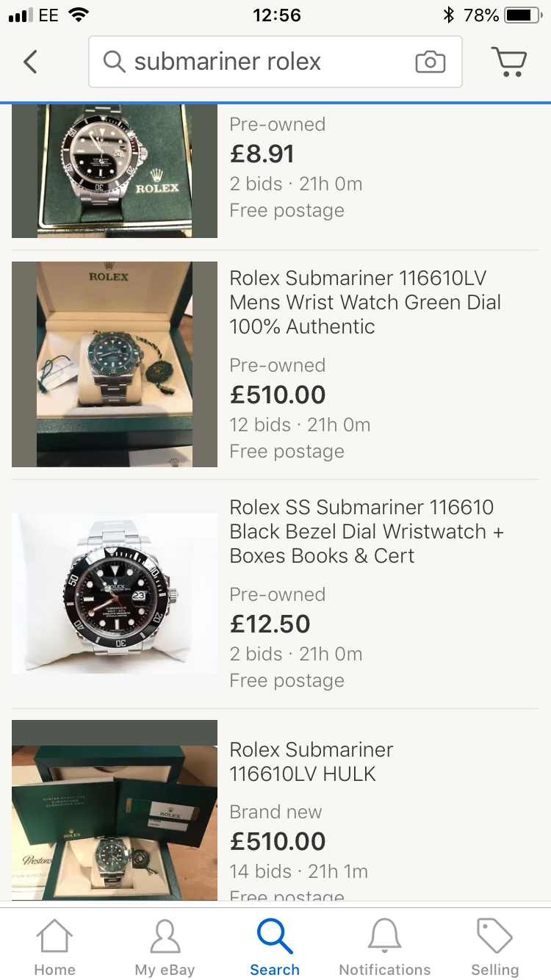Open the shopping cart
This screenshot has height=980, width=551.
[x=508, y=62]
